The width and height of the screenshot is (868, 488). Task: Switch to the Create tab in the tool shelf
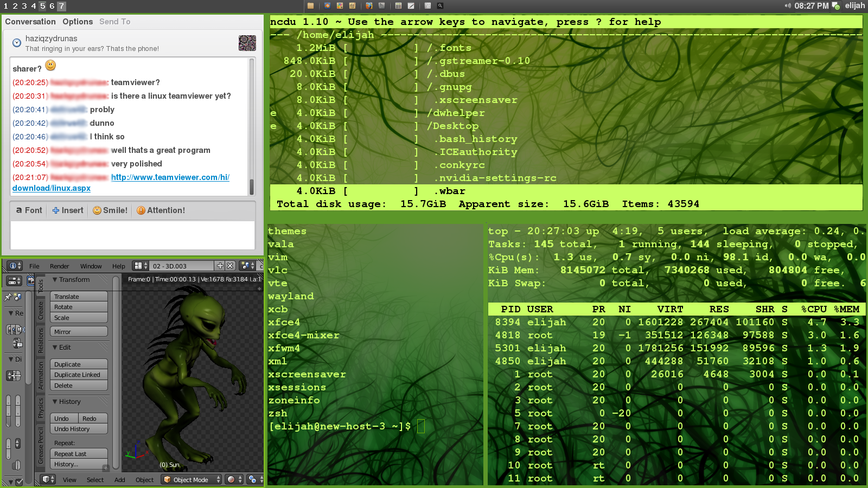tap(41, 311)
